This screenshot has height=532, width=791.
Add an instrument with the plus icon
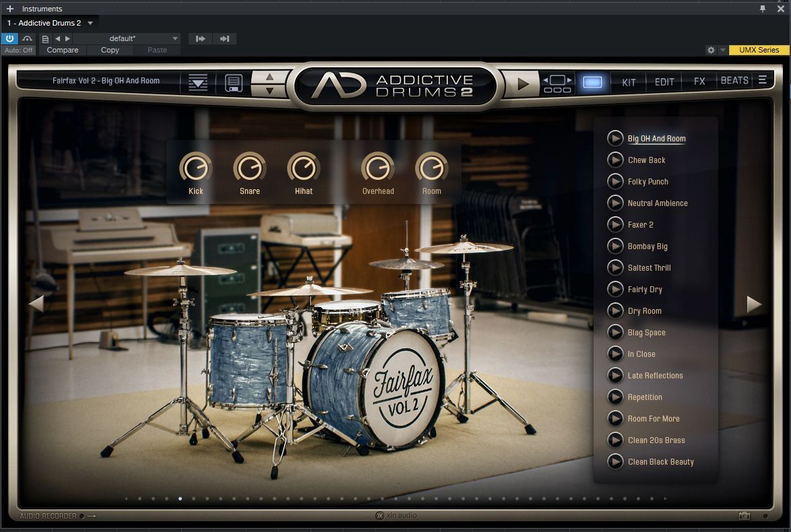tap(9, 9)
